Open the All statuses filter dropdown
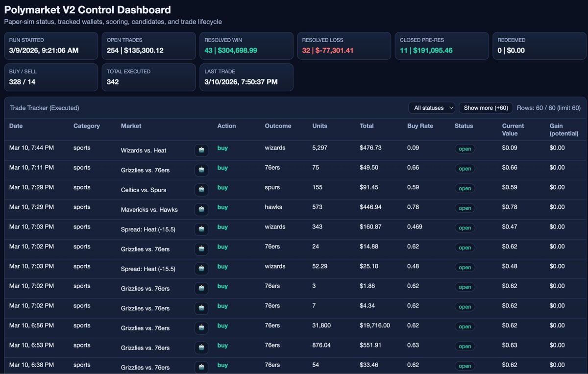This screenshot has height=374, width=588. pos(432,108)
